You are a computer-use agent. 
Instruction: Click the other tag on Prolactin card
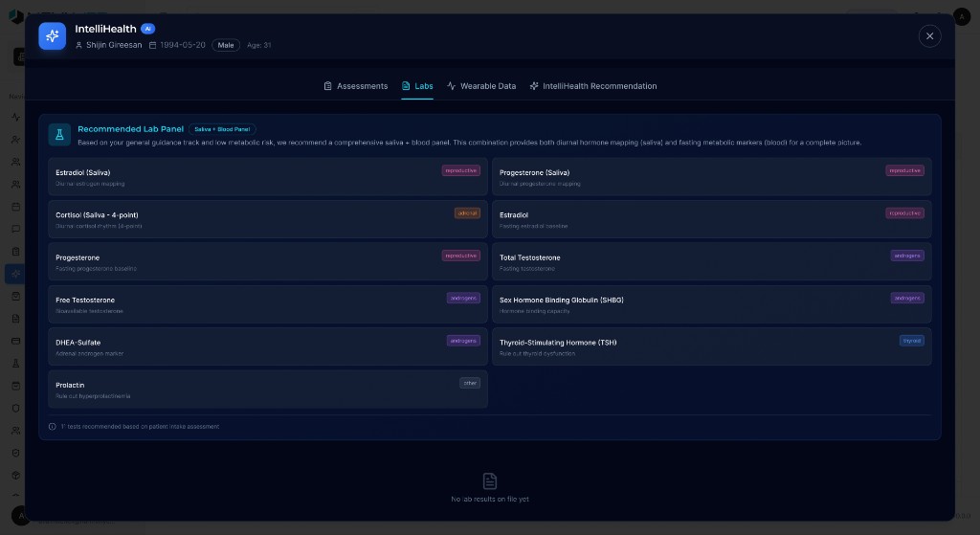(x=469, y=383)
